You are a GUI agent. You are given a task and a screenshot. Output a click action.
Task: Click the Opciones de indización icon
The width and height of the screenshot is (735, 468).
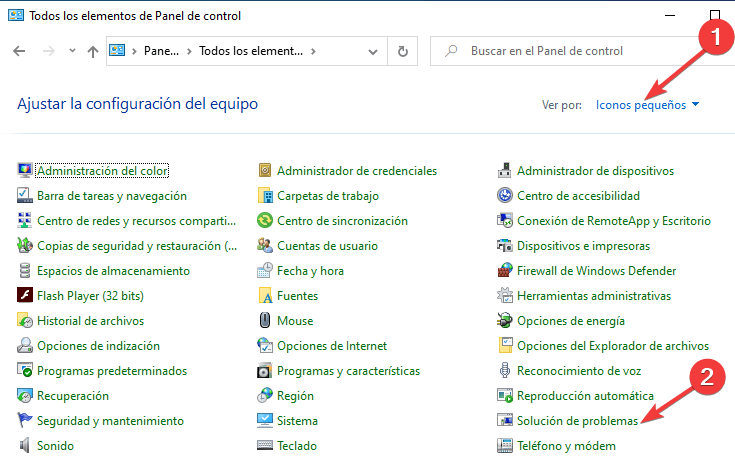pyautogui.click(x=25, y=346)
